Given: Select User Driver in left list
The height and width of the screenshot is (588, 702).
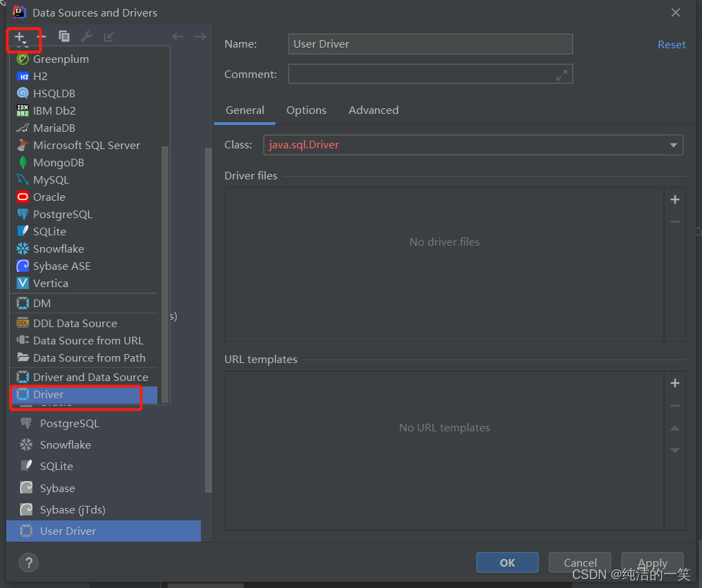Looking at the screenshot, I should (x=104, y=531).
